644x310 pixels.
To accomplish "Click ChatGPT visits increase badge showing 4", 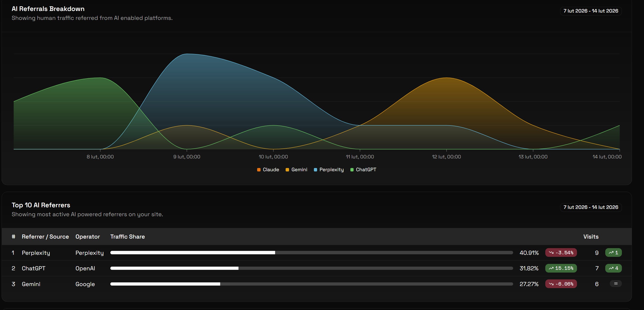I will (613, 268).
